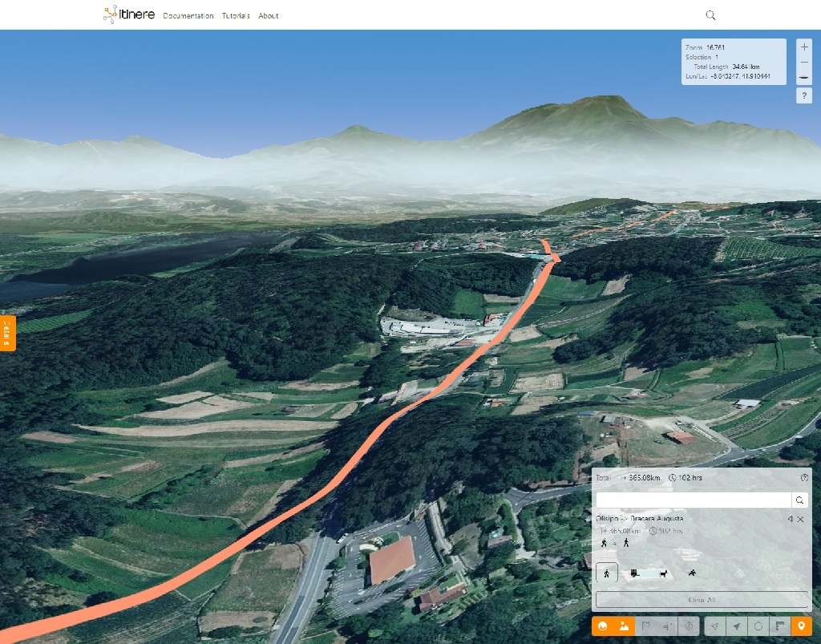
Task: Open the Tutorials page
Action: [236, 16]
